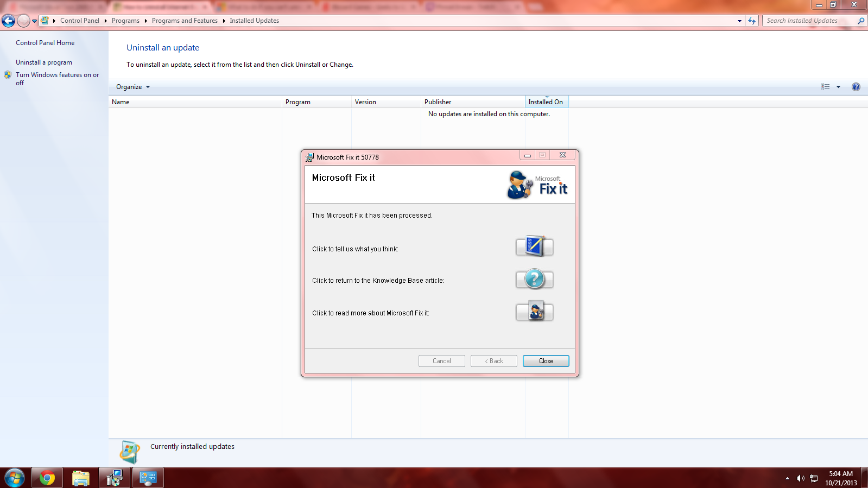868x488 pixels.
Task: Open Windows Explorer from the taskbar
Action: click(80, 478)
